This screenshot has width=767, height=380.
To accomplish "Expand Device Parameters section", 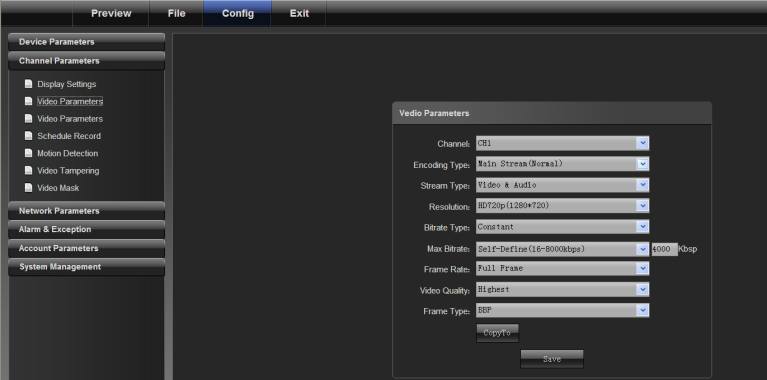I will click(x=87, y=42).
